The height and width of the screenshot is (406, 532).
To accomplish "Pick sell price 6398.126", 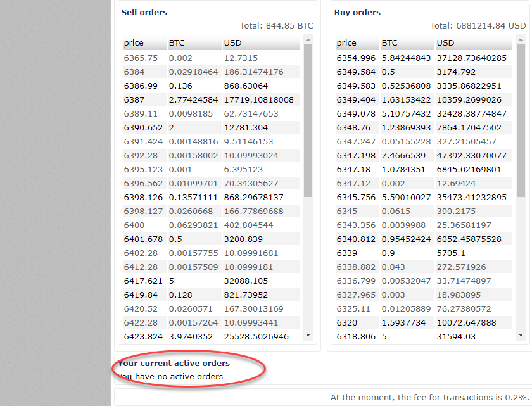I will (143, 197).
